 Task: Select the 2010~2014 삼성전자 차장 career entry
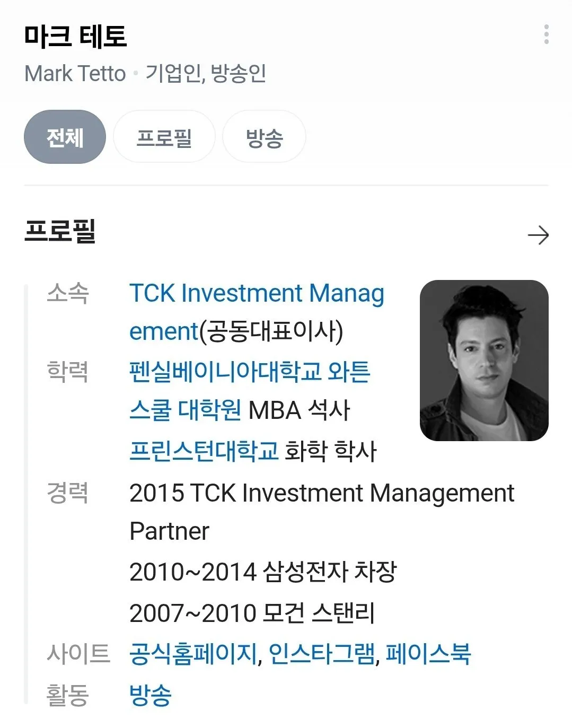263,572
